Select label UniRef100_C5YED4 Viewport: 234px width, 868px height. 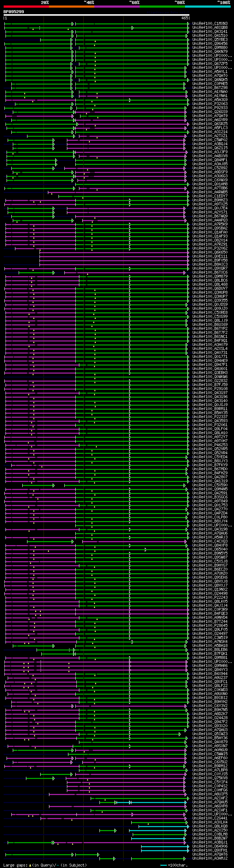210,457
